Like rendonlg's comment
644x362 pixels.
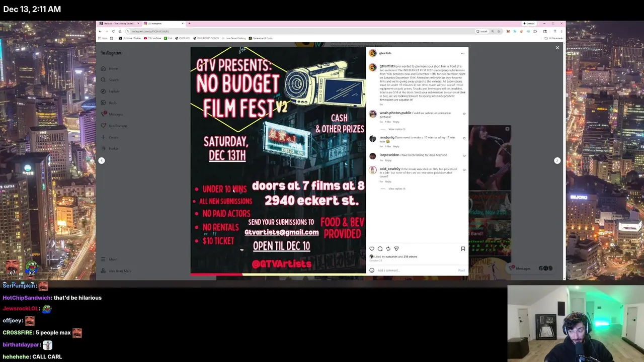(x=464, y=138)
